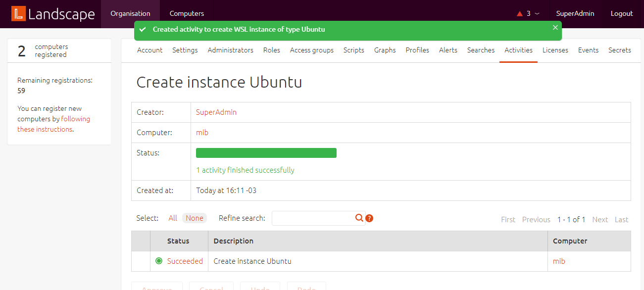Click the Succeeded status link
The width and height of the screenshot is (644, 290).
tap(185, 261)
